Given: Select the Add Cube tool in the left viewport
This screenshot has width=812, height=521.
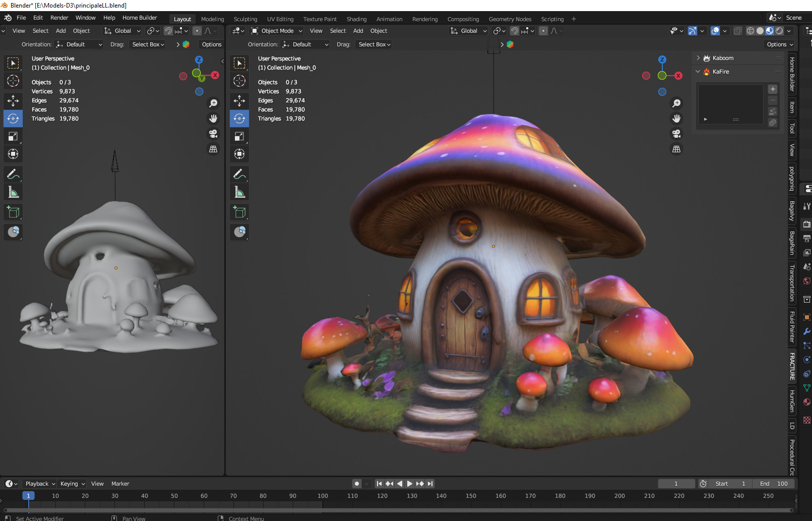Looking at the screenshot, I should (13, 212).
